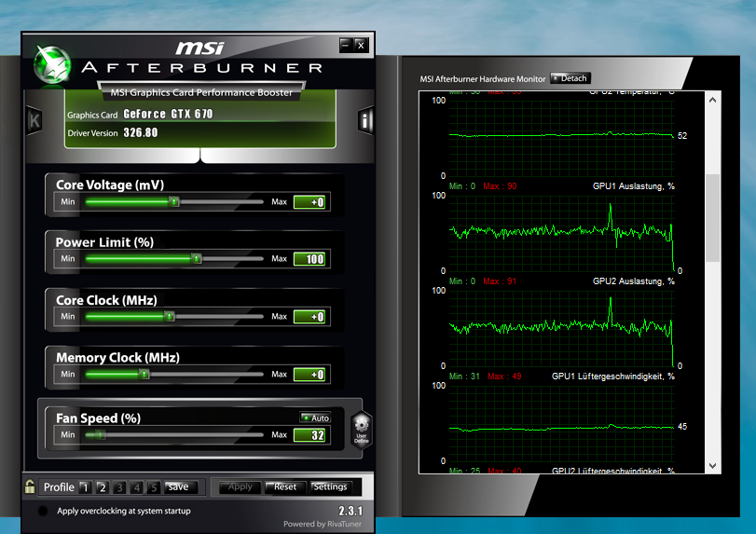756x534 pixels.
Task: Click the Core Voltage (mV) label
Action: (110, 185)
